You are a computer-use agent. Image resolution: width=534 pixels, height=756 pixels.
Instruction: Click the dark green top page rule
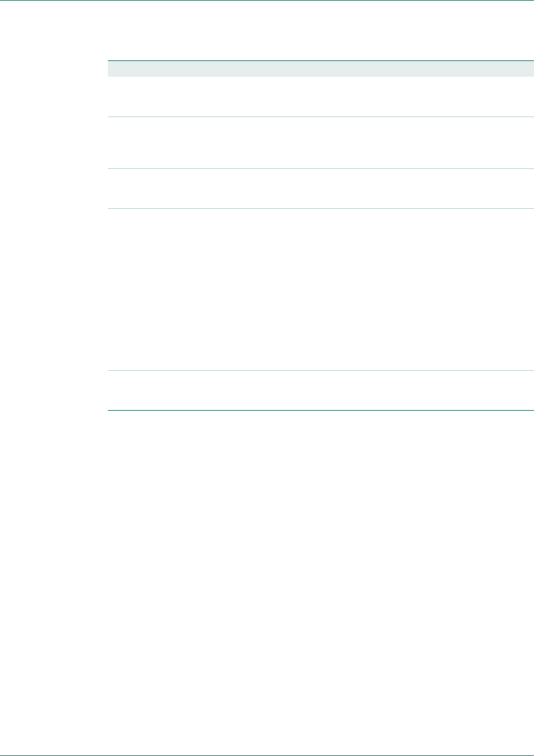pyautogui.click(x=267, y=1)
